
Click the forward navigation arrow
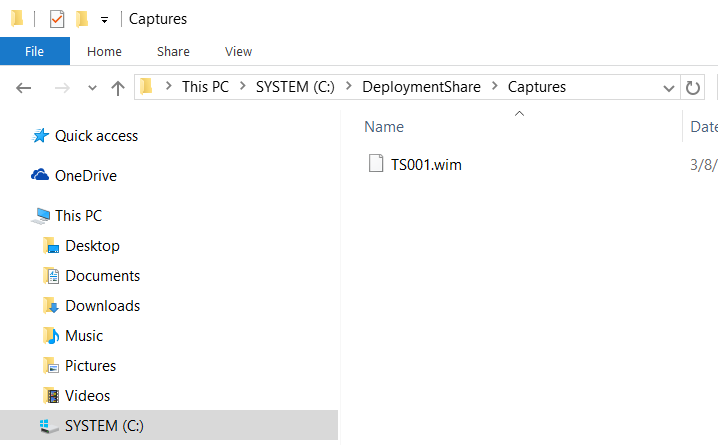[62, 87]
